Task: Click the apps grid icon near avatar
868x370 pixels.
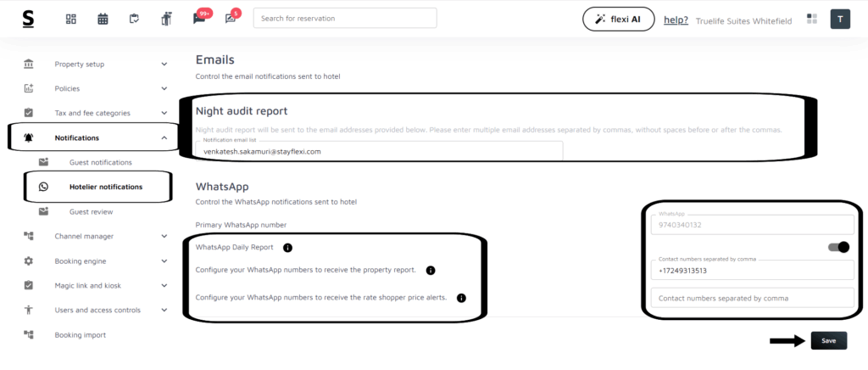Action: click(x=812, y=19)
